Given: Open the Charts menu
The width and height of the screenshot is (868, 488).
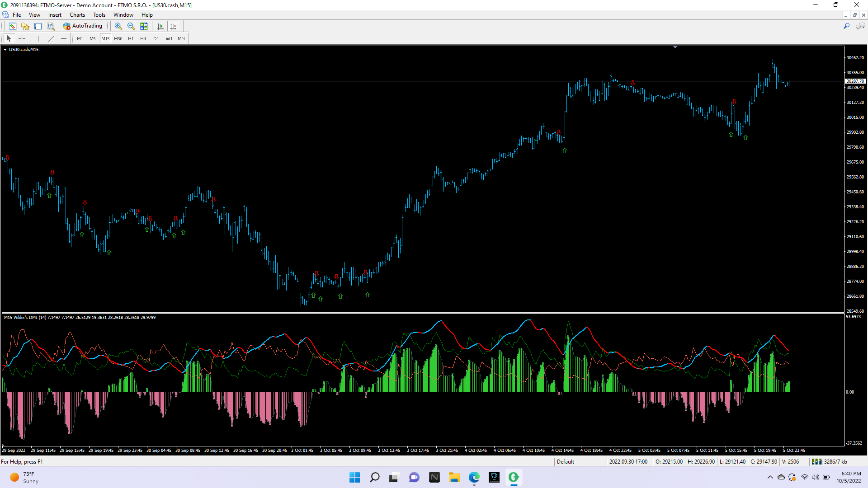Looking at the screenshot, I should point(77,15).
